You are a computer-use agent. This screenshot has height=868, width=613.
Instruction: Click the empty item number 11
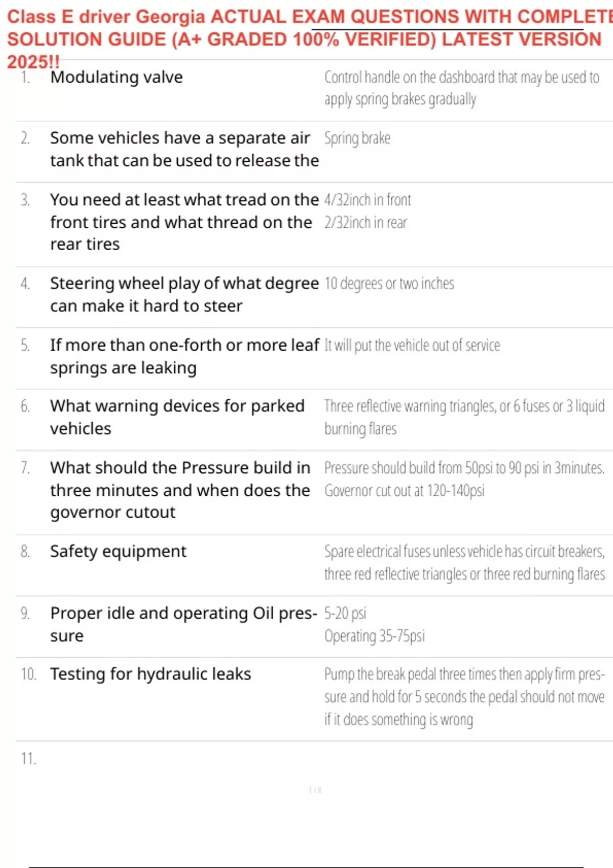(x=29, y=759)
